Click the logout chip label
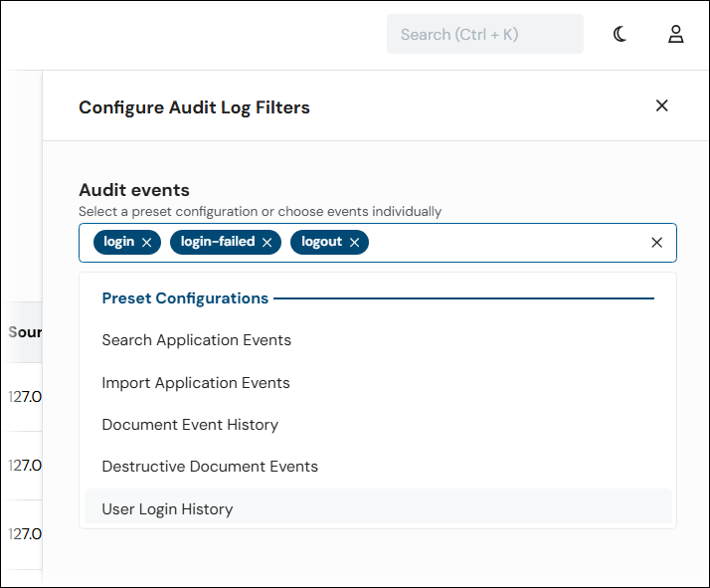The height and width of the screenshot is (588, 710). [x=322, y=242]
